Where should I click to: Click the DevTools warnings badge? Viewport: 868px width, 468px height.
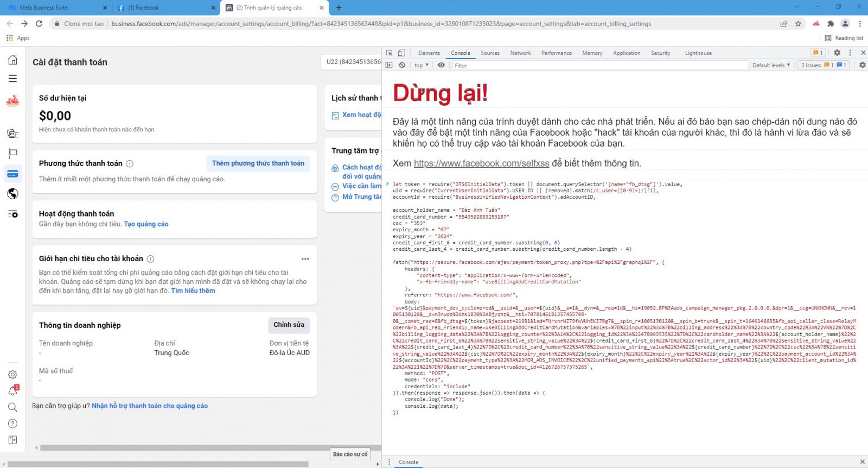tap(818, 53)
